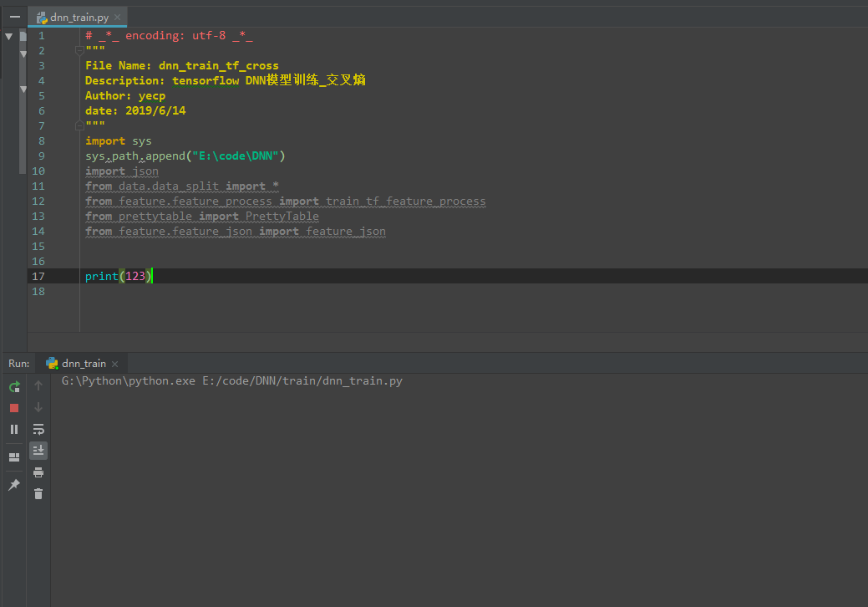868x607 pixels.
Task: Pin the Run tool window tab
Action: [13, 484]
